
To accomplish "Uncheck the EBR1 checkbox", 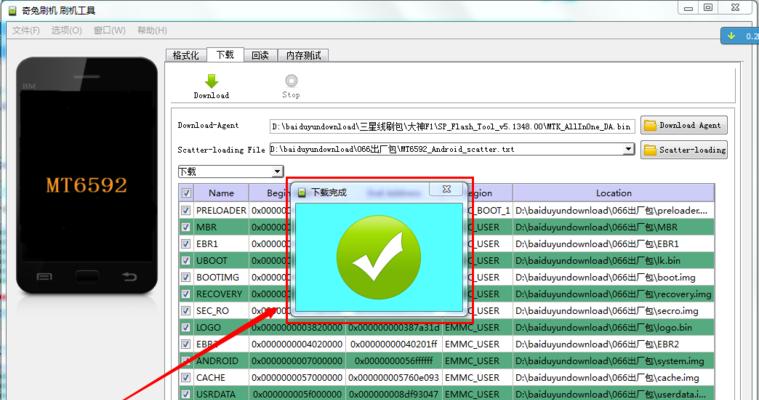I will tap(186, 244).
